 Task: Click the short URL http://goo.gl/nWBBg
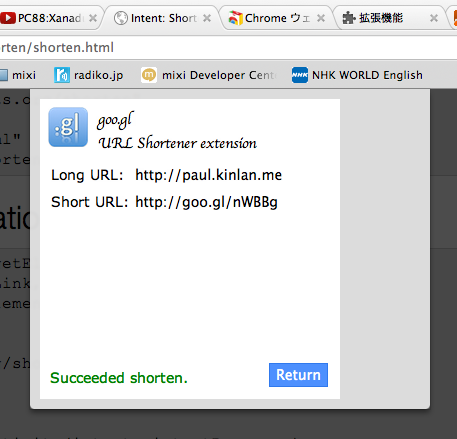[206, 202]
